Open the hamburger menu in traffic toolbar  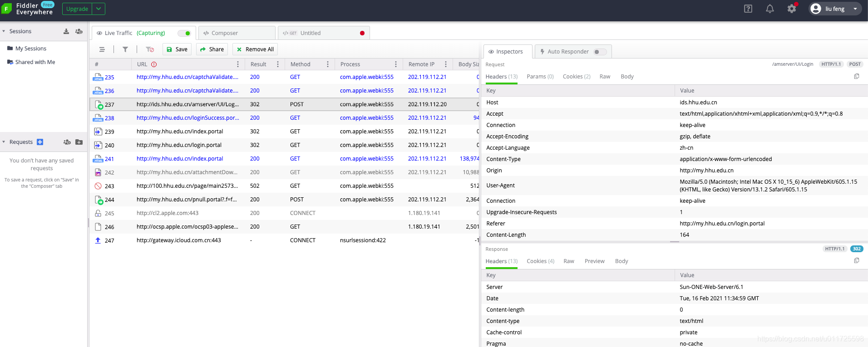point(102,49)
